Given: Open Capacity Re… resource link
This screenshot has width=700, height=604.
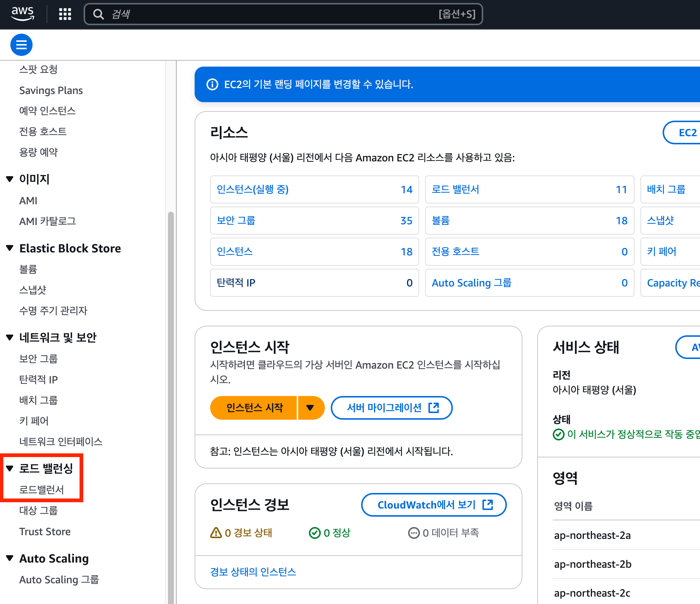Looking at the screenshot, I should (x=673, y=283).
